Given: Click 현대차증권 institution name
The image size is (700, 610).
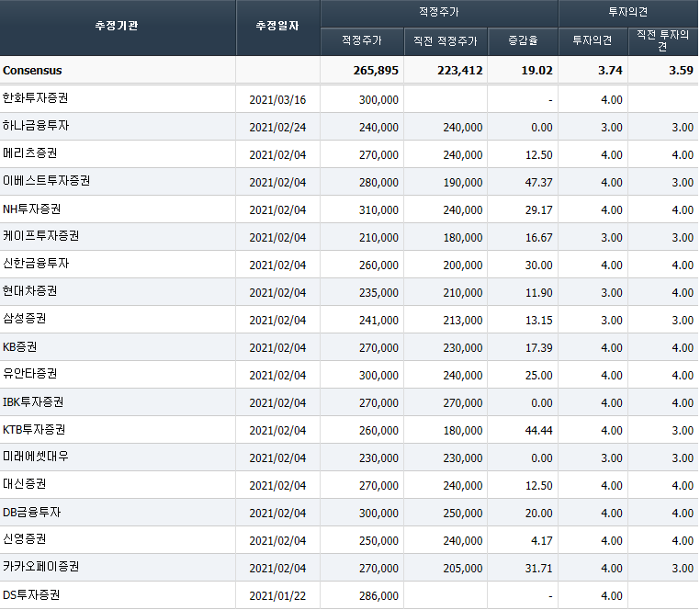Looking at the screenshot, I should click(x=30, y=291).
